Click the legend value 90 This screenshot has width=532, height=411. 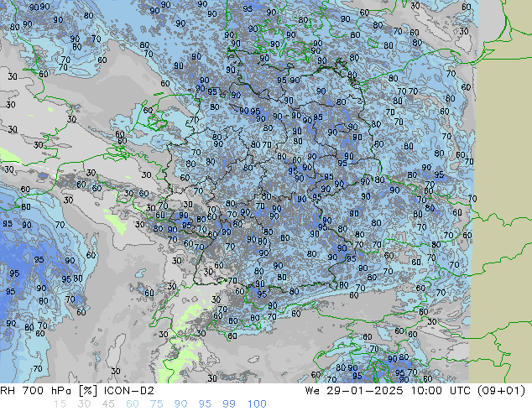[180, 404]
